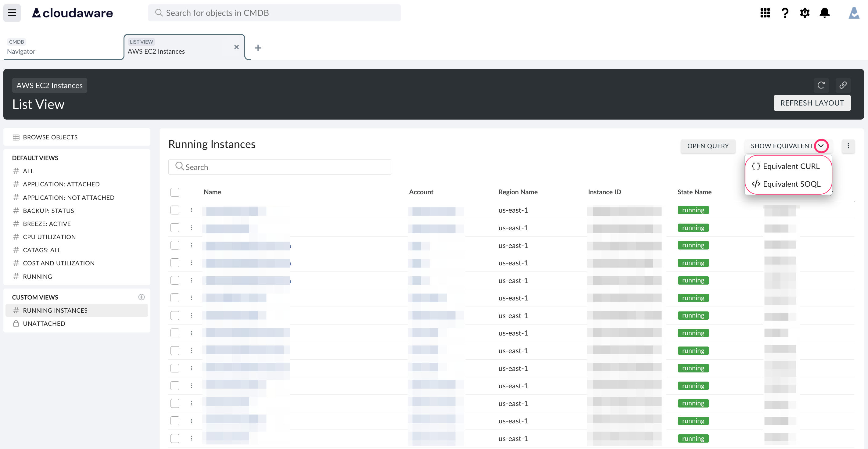
Task: Click Browse Objects button
Action: (x=77, y=137)
